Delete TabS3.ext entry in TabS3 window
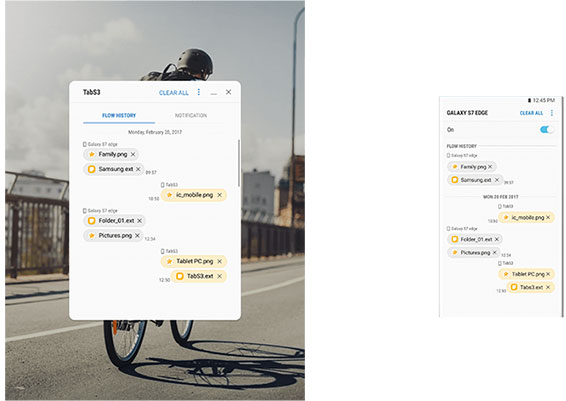 (219, 276)
